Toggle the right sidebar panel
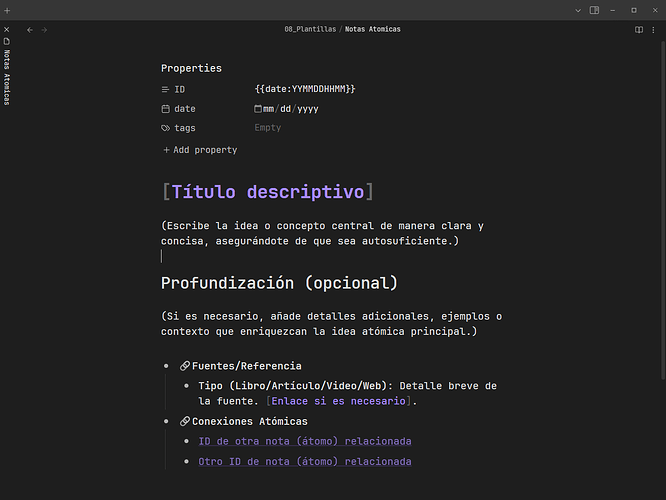 click(x=594, y=10)
